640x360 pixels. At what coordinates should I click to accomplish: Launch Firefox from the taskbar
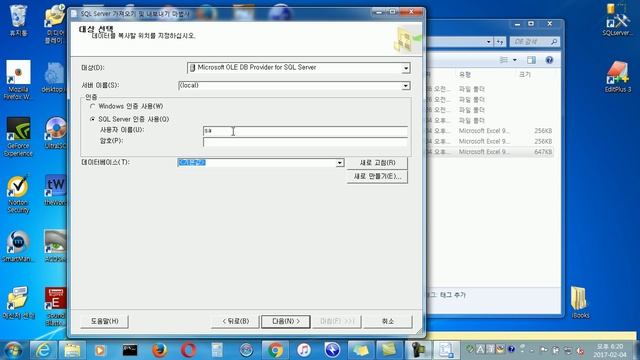pos(159,350)
